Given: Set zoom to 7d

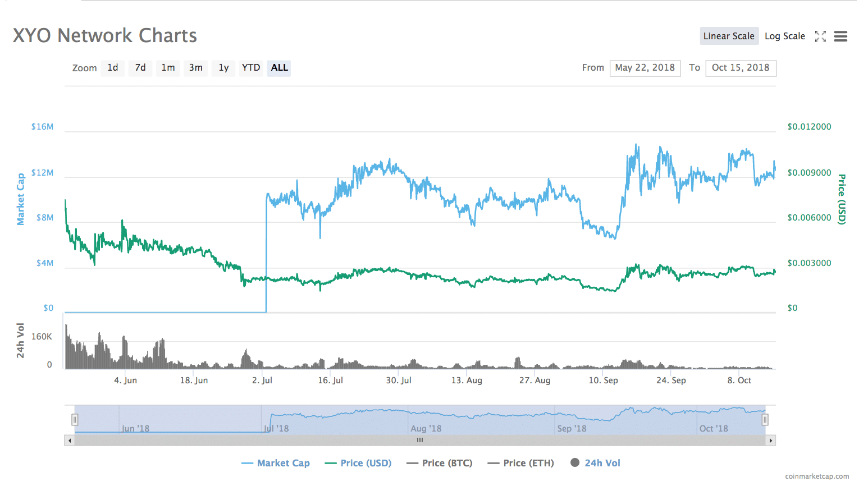Looking at the screenshot, I should coord(140,68).
